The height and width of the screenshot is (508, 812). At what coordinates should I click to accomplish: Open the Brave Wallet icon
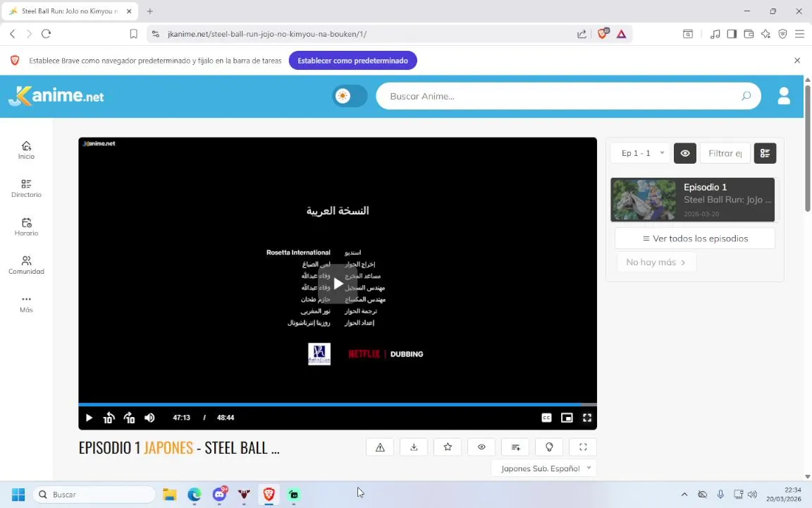[x=749, y=34]
